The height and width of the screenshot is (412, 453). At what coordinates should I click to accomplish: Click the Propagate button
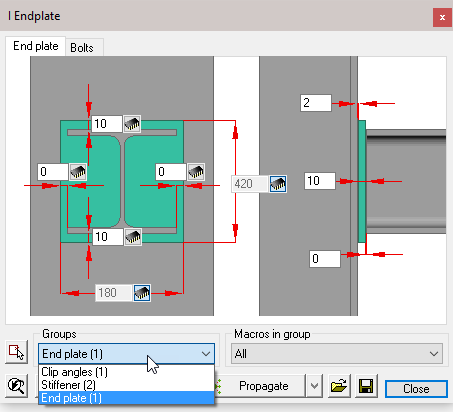click(263, 386)
